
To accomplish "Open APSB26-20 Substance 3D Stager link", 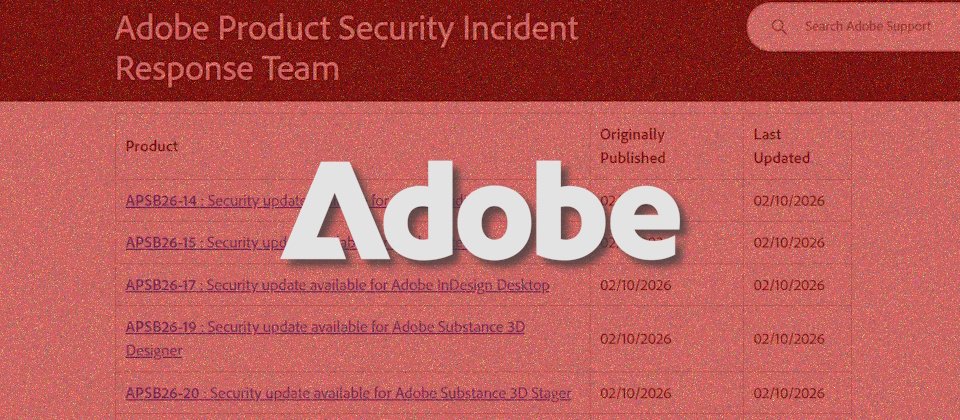I will 348,393.
